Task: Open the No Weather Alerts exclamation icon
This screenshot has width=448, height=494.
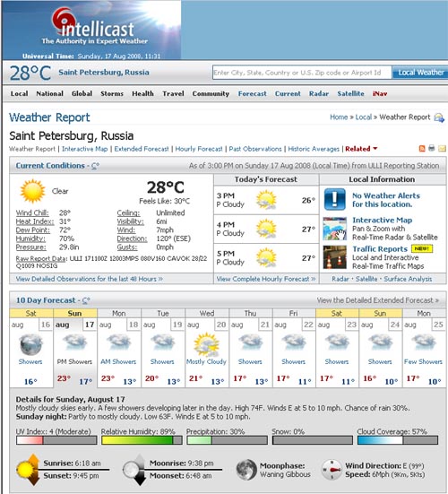Action: 335,199
